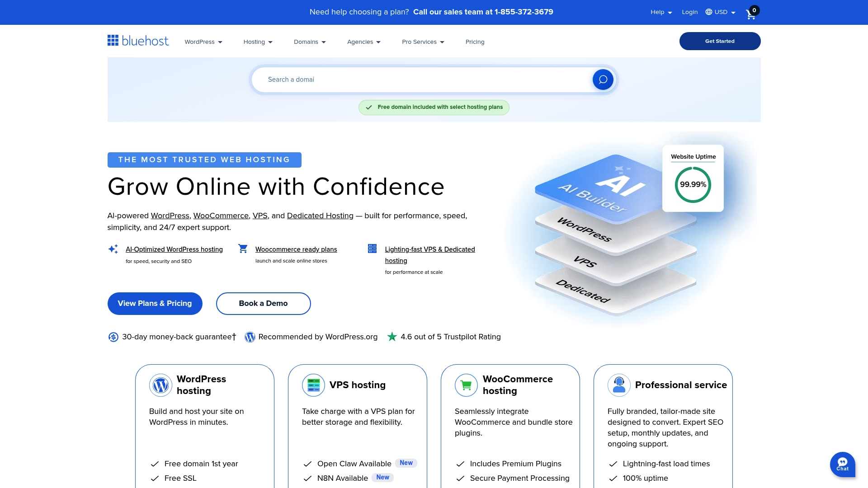Open the chat bubble widget
Image resolution: width=868 pixels, height=488 pixels.
[843, 465]
